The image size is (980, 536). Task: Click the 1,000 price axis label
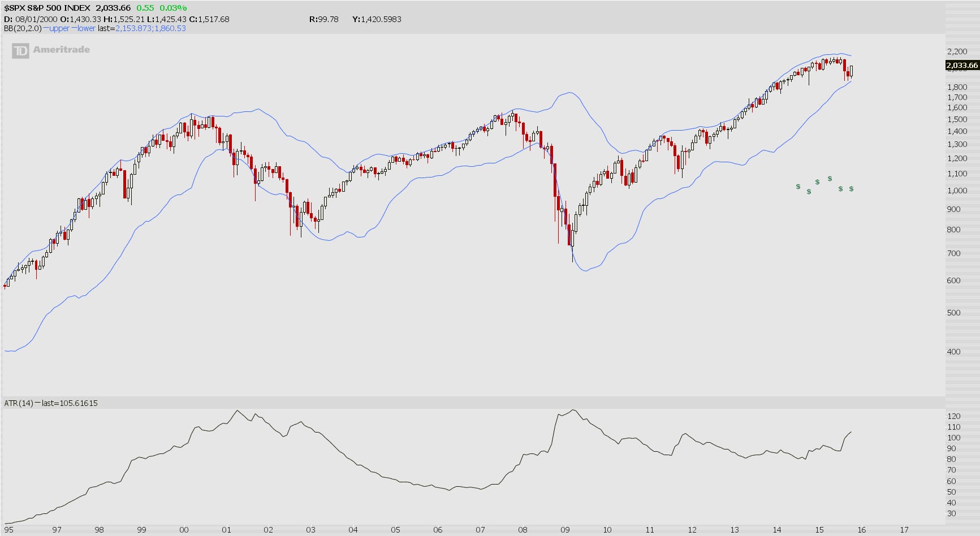tap(957, 191)
